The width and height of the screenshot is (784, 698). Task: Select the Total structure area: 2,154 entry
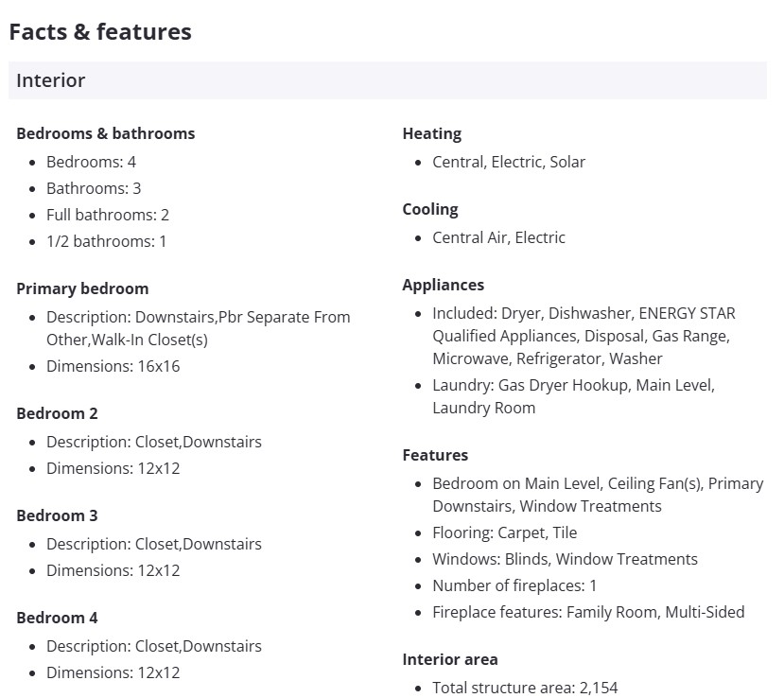pos(525,688)
